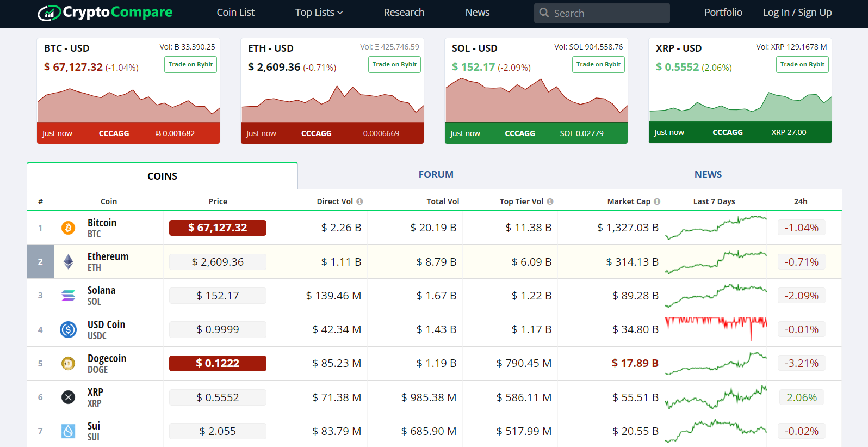
Task: Click CCCAGG label on BTC card
Action: (114, 133)
